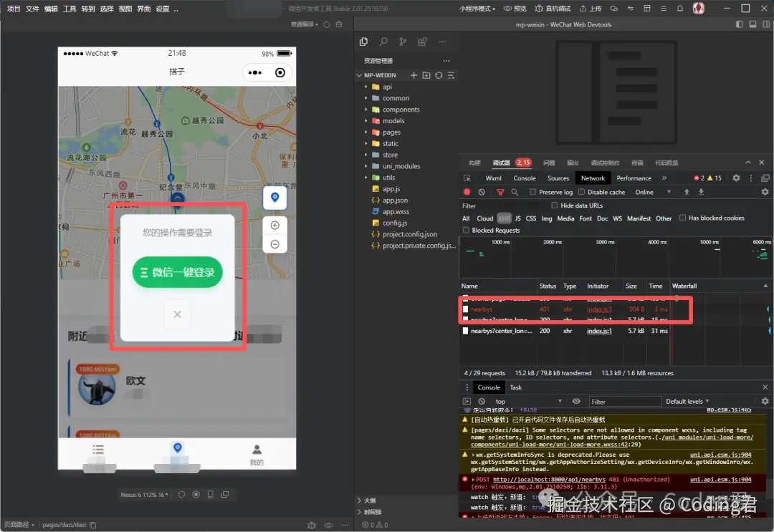Show more DevTools tabs chevron
This screenshot has width=774, height=532.
[664, 178]
